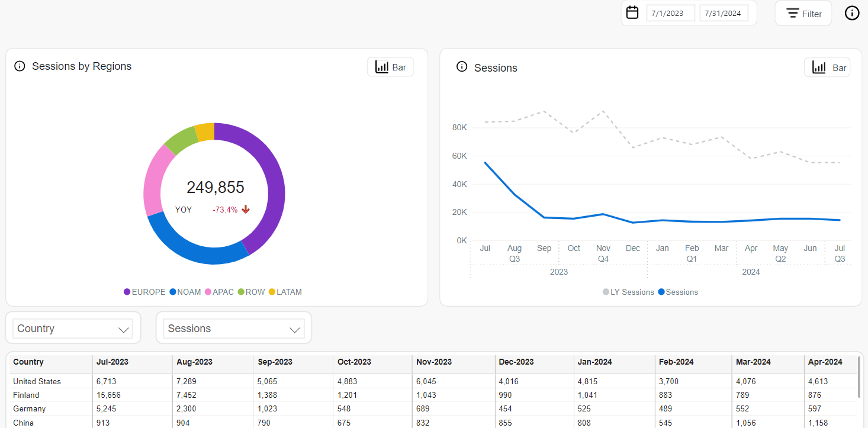Select the ROW legend item
The height and width of the screenshot is (428, 868).
252,292
